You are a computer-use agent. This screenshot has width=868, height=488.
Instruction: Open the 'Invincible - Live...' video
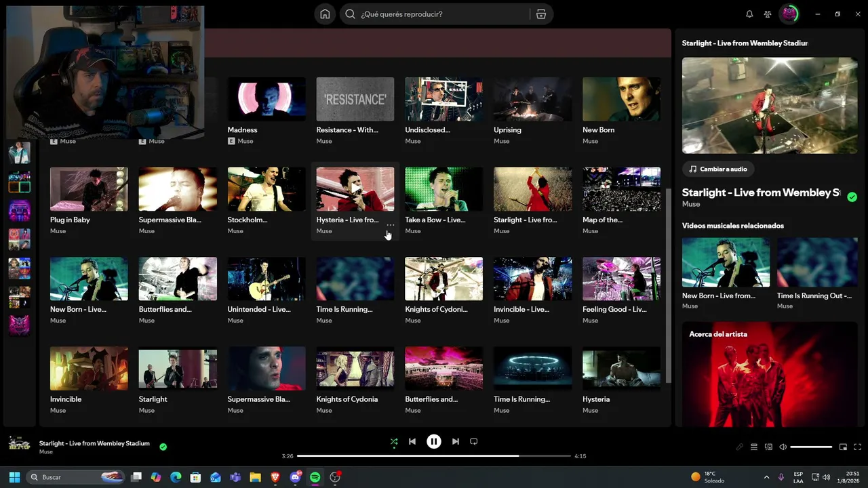coord(533,279)
